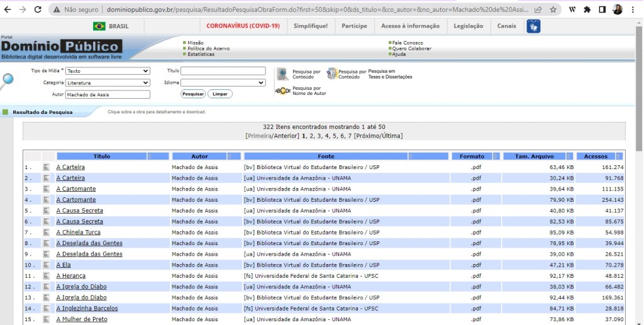Open the browser extensions puzzle icon

click(x=587, y=10)
